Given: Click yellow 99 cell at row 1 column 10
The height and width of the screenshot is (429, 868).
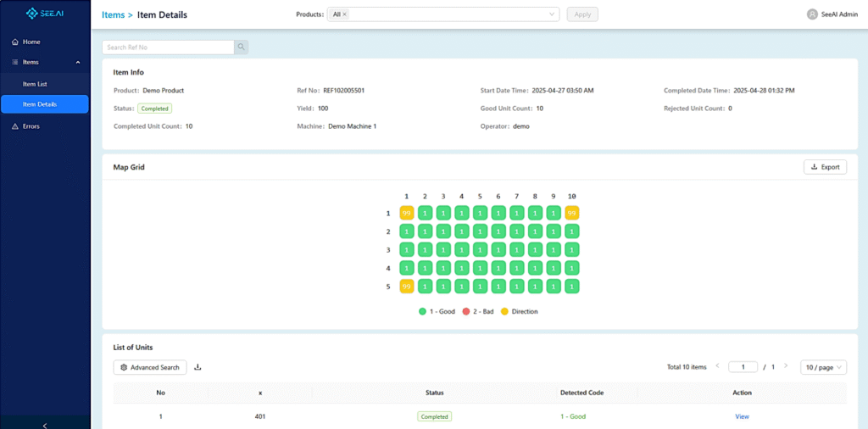Looking at the screenshot, I should (x=572, y=213).
